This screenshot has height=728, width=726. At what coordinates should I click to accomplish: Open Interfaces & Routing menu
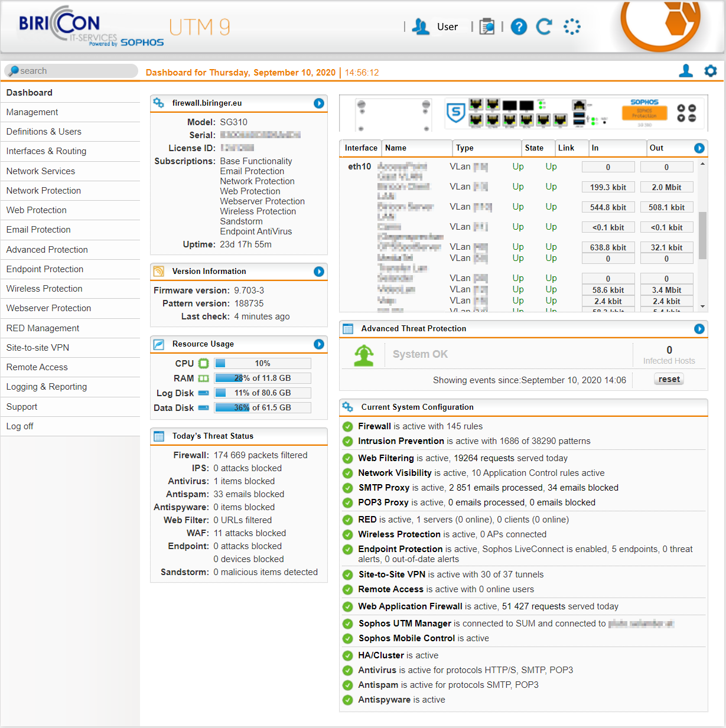(x=70, y=151)
